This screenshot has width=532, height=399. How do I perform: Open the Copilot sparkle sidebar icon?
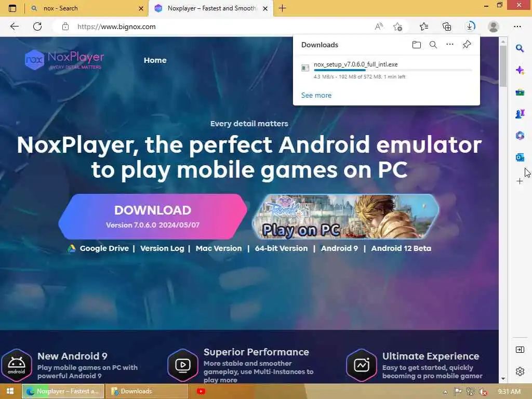point(520,70)
